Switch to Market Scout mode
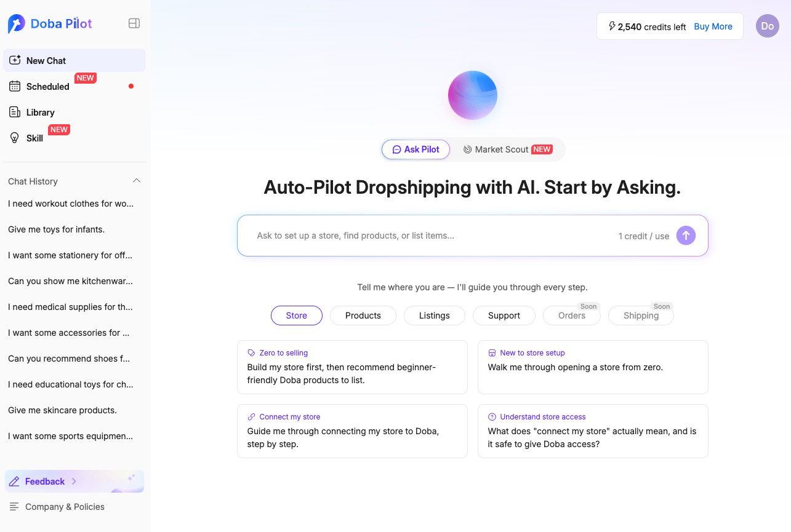This screenshot has width=791, height=532. [508, 149]
